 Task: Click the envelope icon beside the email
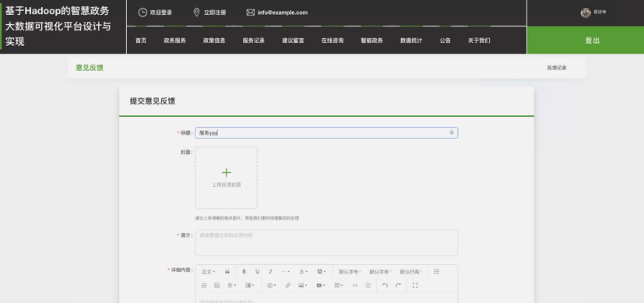[250, 12]
